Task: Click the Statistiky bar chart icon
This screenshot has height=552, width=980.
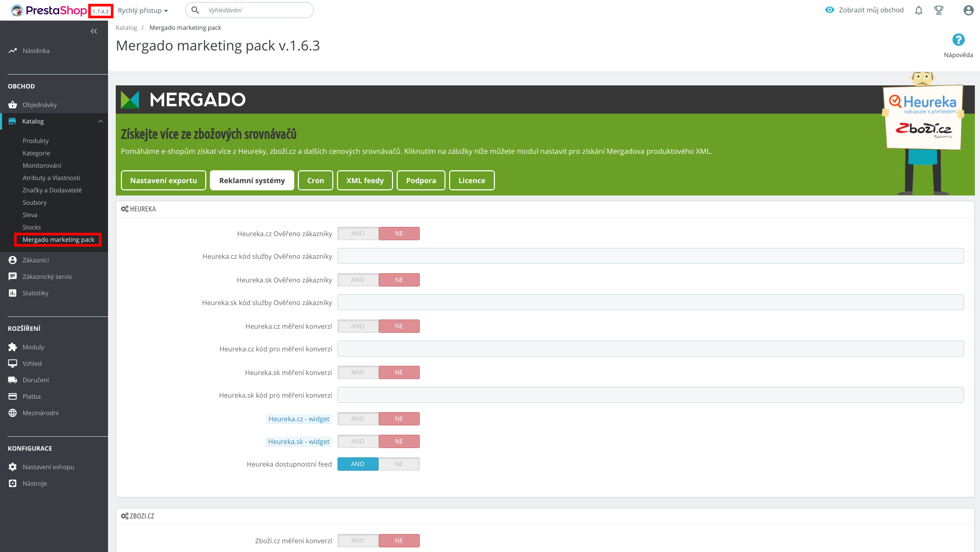Action: [x=12, y=293]
